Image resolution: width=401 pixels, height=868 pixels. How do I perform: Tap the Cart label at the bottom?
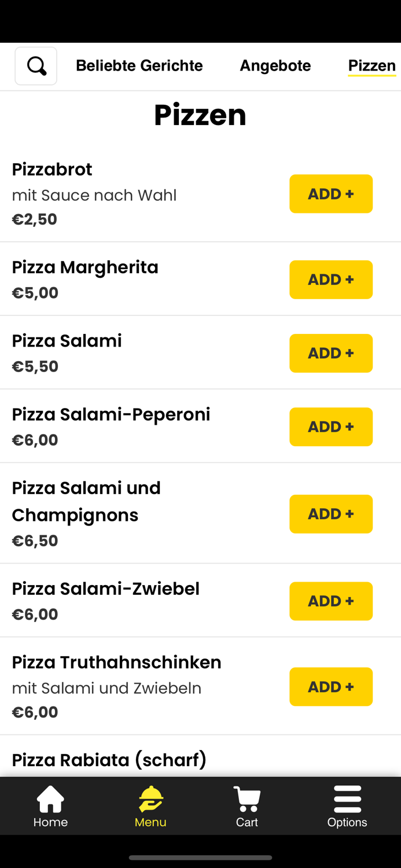(x=247, y=822)
